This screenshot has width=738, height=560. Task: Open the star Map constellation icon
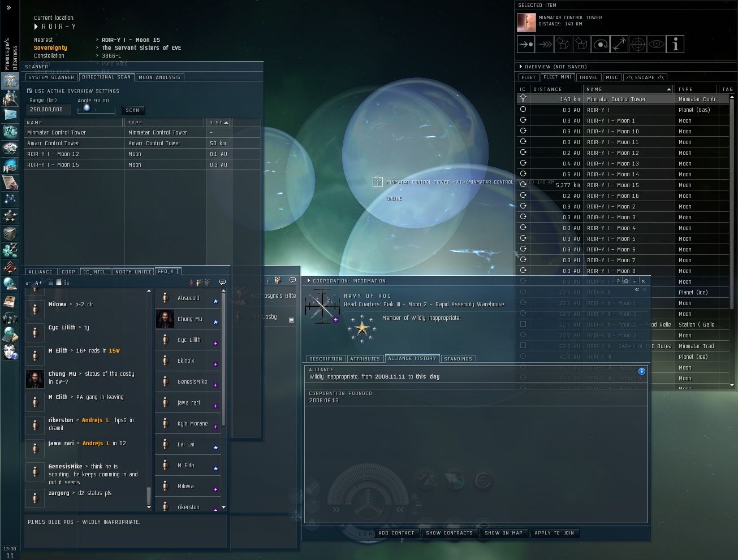10,199
